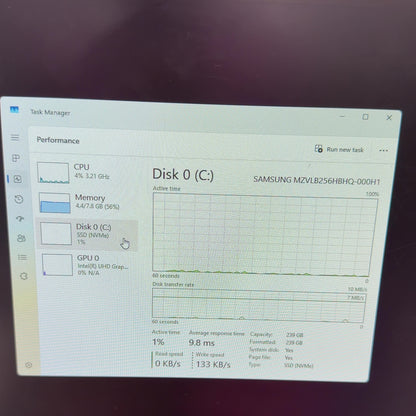Image resolution: width=416 pixels, height=416 pixels.
Task: Click the Memory mini graph thumbnail
Action: coord(55,203)
